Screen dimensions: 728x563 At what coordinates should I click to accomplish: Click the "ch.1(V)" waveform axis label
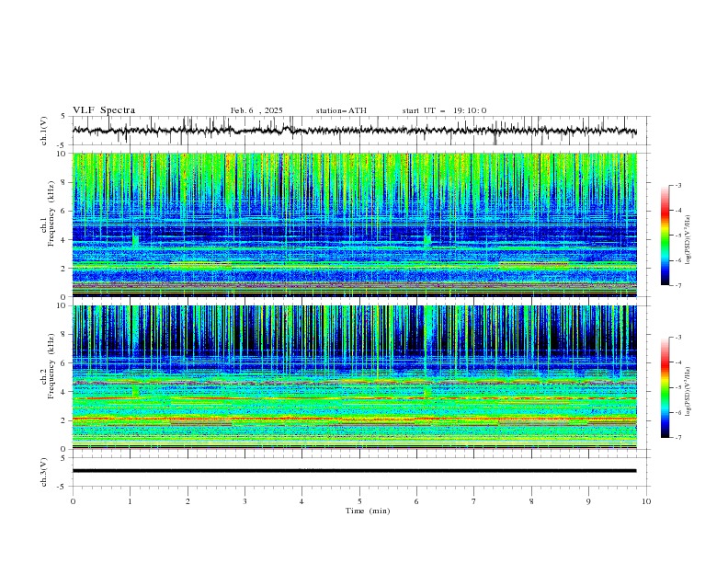point(44,131)
